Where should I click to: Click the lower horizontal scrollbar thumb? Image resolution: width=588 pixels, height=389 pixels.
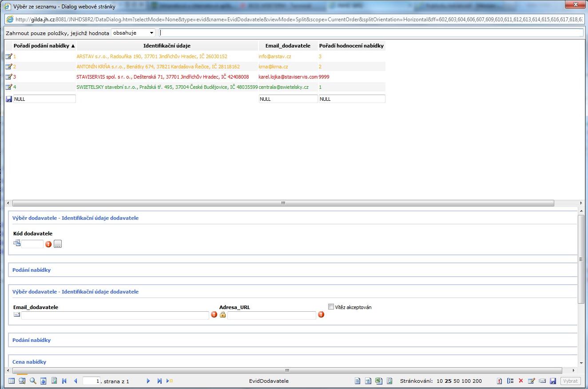tap(287, 370)
